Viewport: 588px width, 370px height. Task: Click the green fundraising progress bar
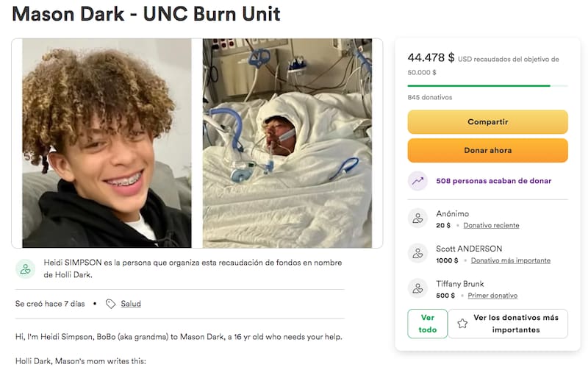479,86
